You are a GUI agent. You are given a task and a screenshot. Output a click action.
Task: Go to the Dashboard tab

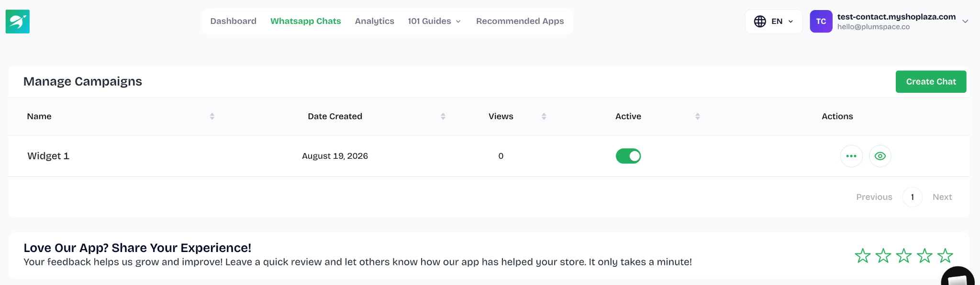(234, 21)
